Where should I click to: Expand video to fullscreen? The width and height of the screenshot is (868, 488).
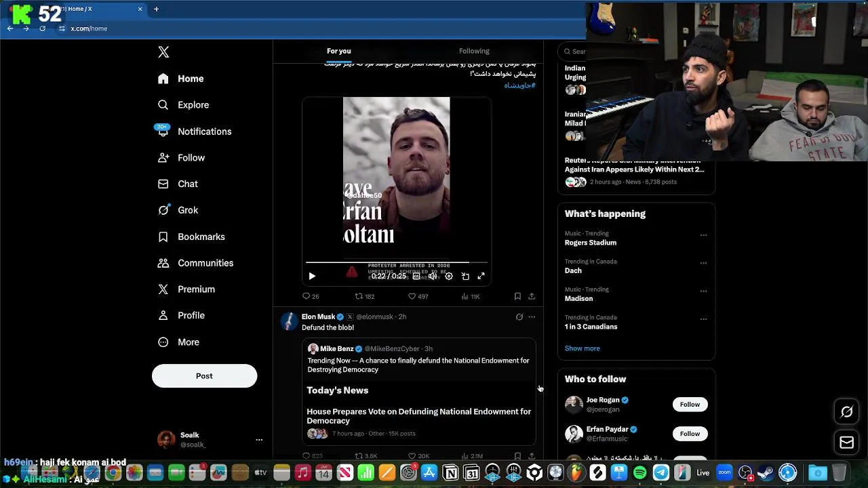click(x=481, y=276)
